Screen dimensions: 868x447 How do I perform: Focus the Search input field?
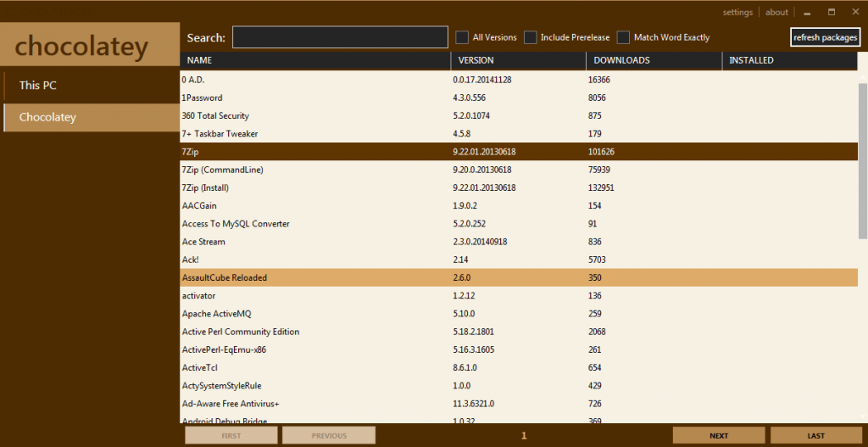(340, 37)
